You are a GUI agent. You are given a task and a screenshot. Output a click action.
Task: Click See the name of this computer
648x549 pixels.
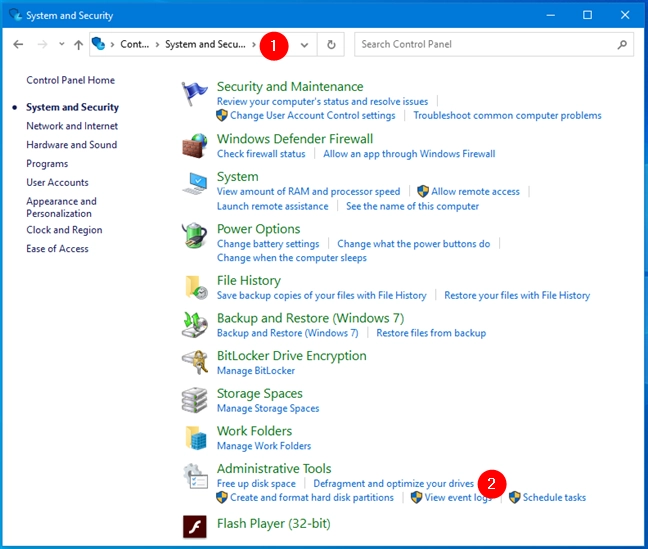pyautogui.click(x=412, y=206)
